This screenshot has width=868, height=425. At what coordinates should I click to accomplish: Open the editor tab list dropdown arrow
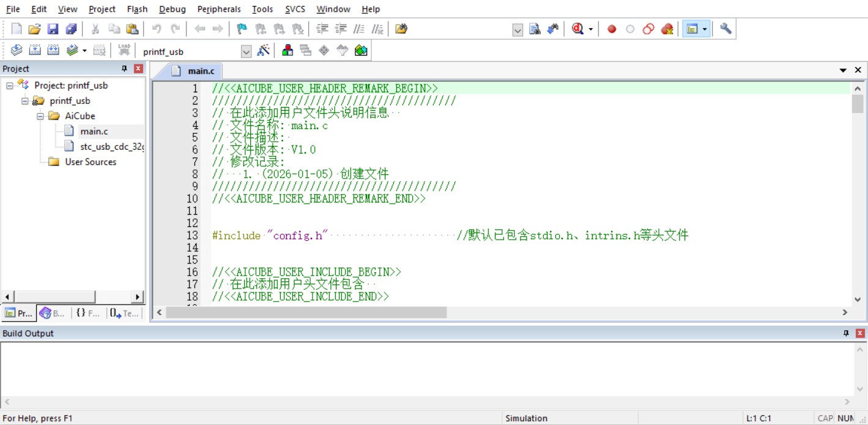click(843, 70)
